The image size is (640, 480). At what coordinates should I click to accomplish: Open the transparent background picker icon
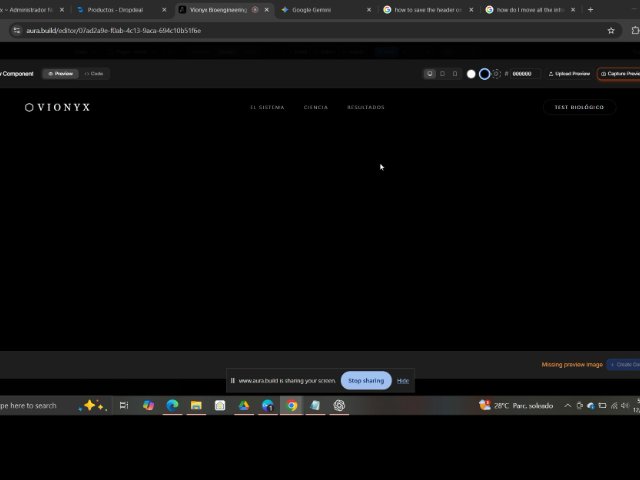(497, 73)
